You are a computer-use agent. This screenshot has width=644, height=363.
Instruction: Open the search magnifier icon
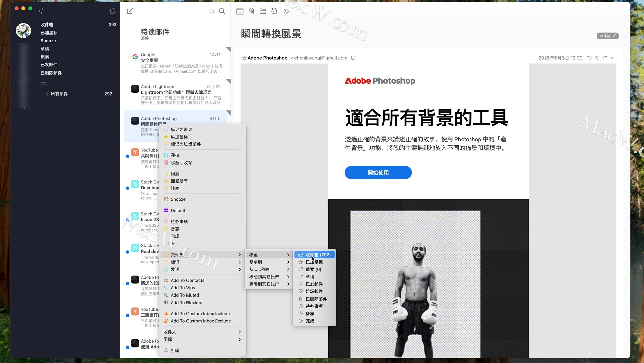pos(222,11)
